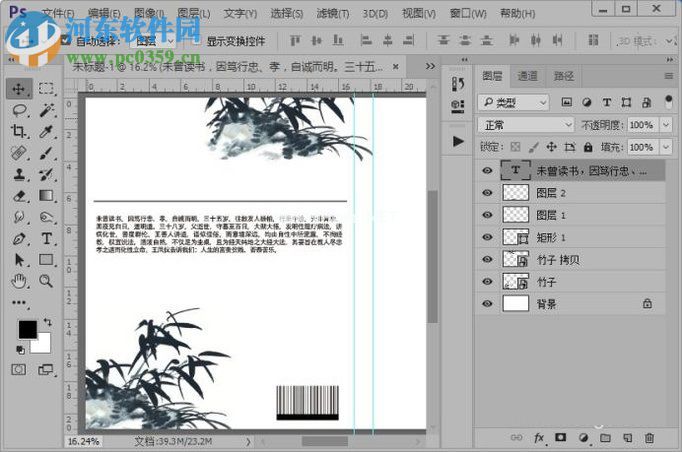Open the extra tools ellipsis menu
The image size is (682, 452).
click(x=19, y=302)
